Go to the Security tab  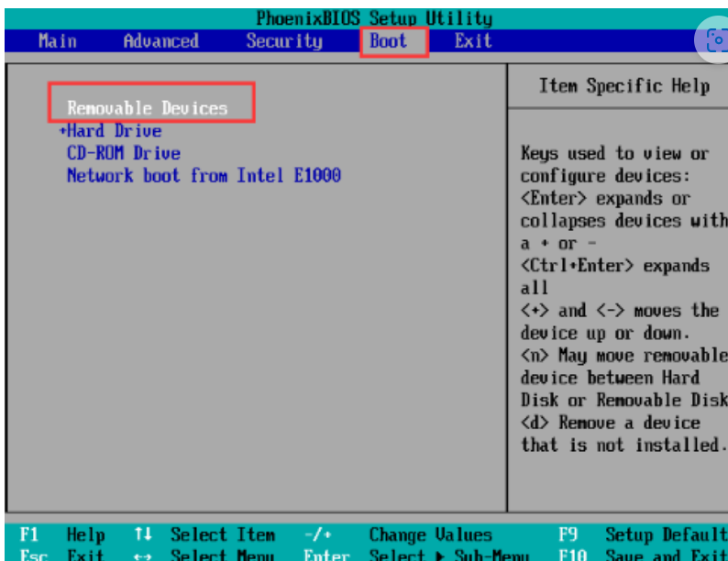[x=284, y=41]
